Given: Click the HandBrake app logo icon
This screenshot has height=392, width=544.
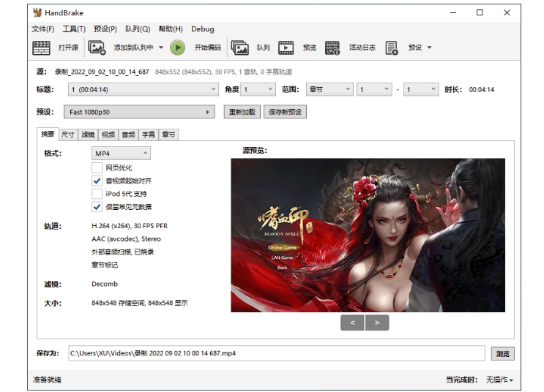Looking at the screenshot, I should tap(37, 13).
